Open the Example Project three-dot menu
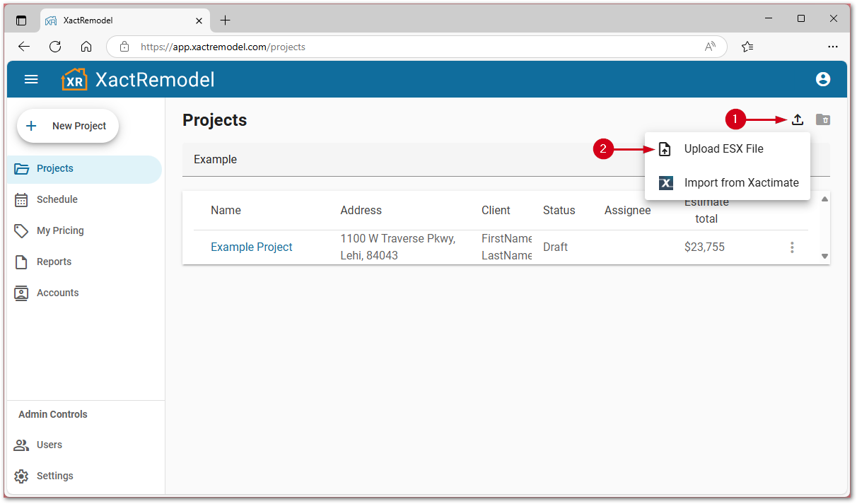The width and height of the screenshot is (857, 504). coord(792,247)
